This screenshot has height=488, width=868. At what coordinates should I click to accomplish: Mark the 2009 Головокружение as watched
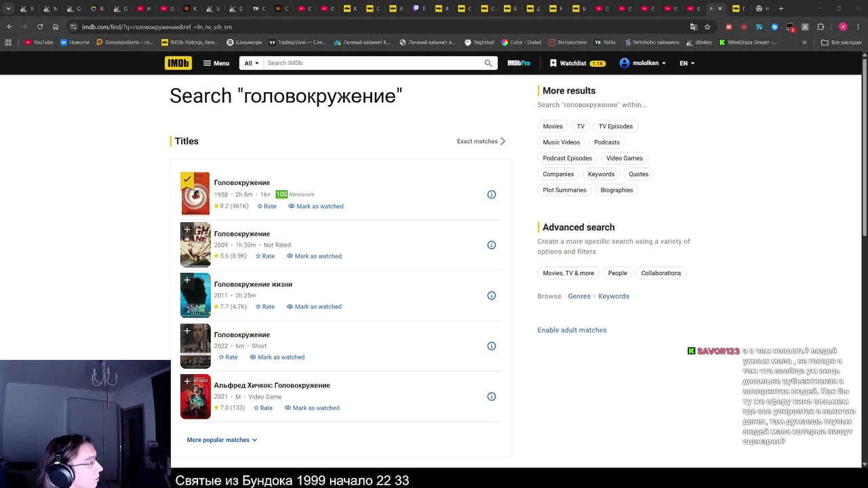coord(314,256)
